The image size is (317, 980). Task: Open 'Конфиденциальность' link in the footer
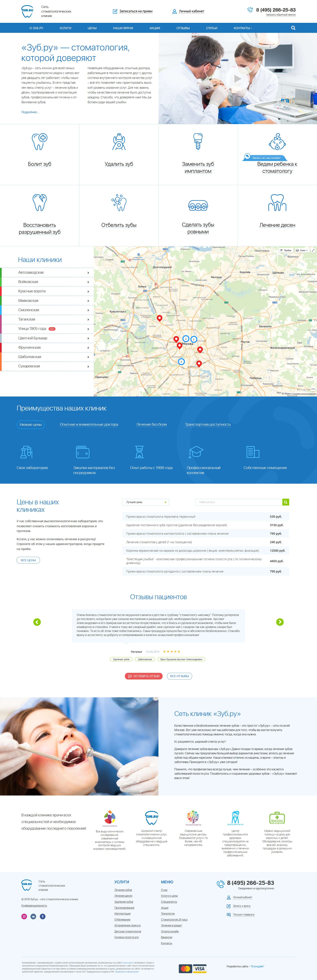34,905
